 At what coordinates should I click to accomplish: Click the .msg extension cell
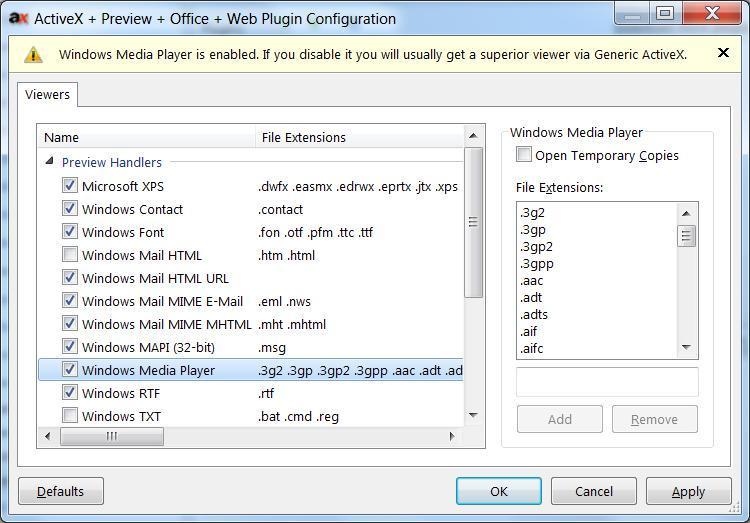[272, 347]
